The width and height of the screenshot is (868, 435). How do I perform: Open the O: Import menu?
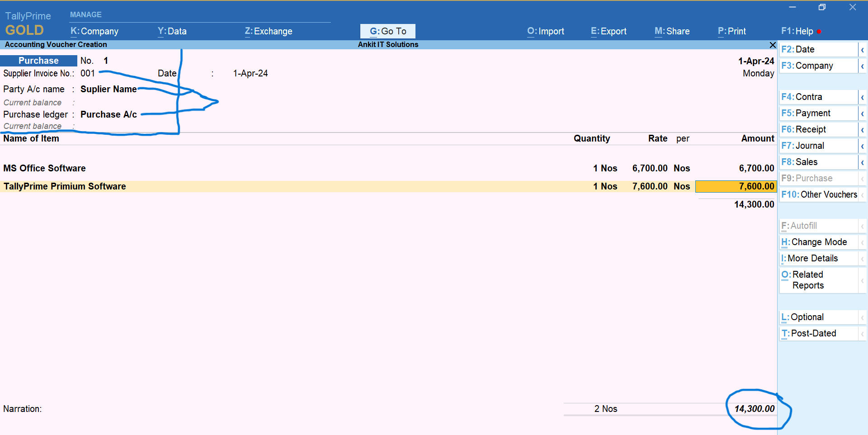point(545,31)
